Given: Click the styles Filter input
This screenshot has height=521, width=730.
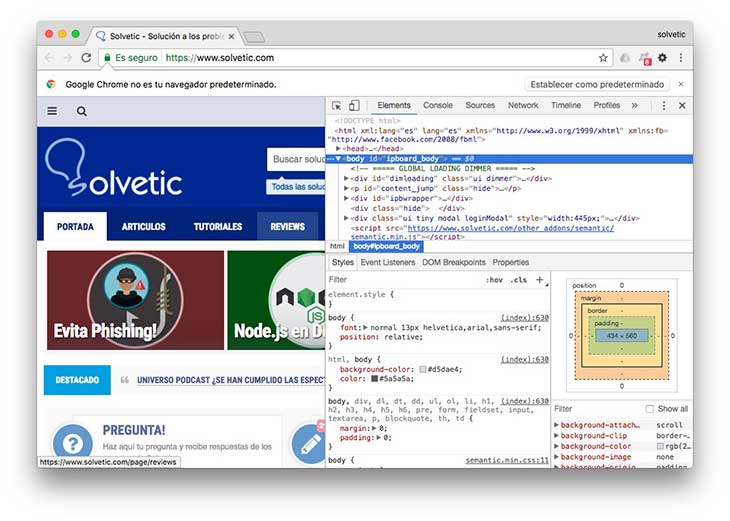Looking at the screenshot, I should pos(405,279).
